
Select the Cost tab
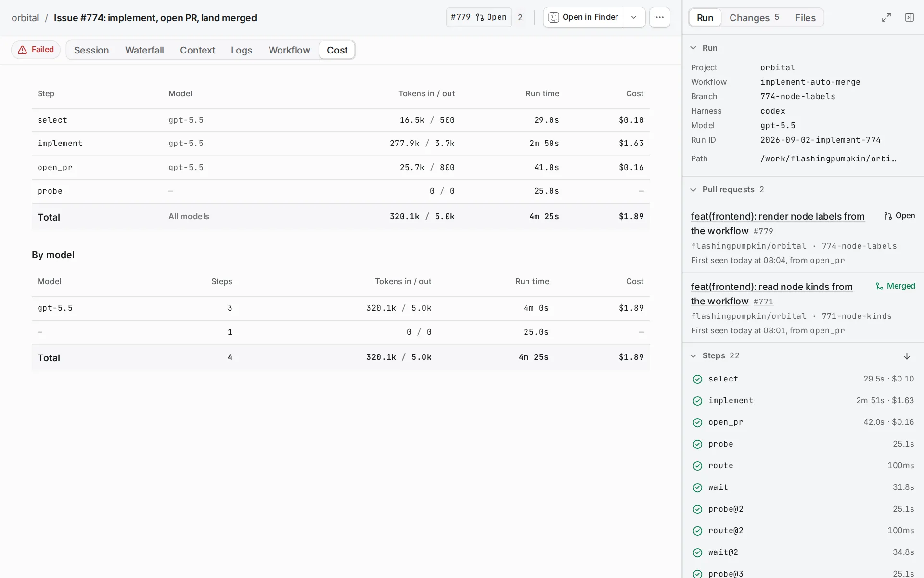click(337, 50)
